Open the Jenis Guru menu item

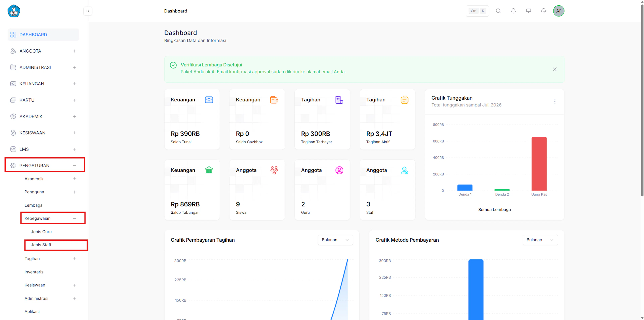[41, 232]
